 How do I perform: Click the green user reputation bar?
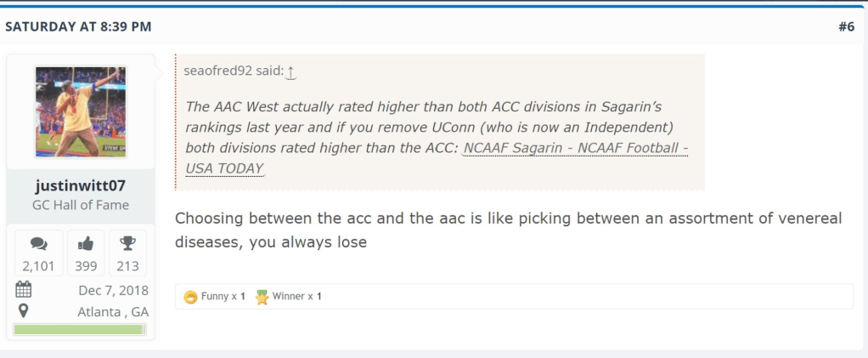(x=81, y=329)
